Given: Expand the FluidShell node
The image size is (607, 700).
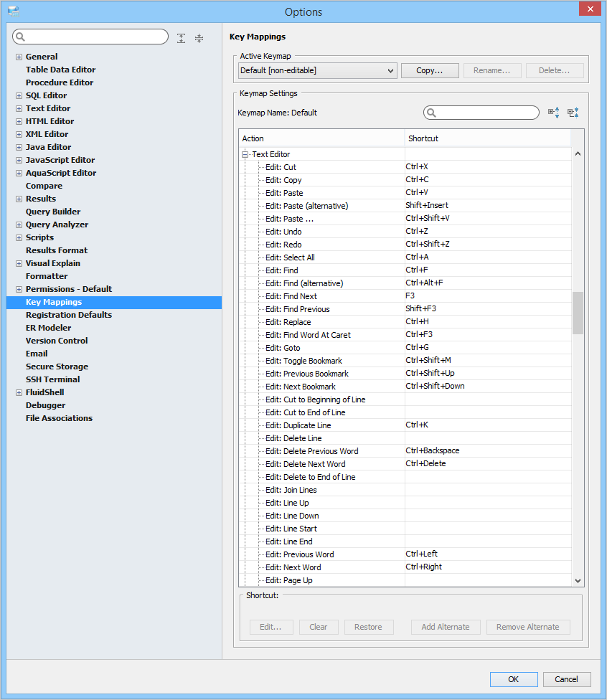Looking at the screenshot, I should 19,393.
